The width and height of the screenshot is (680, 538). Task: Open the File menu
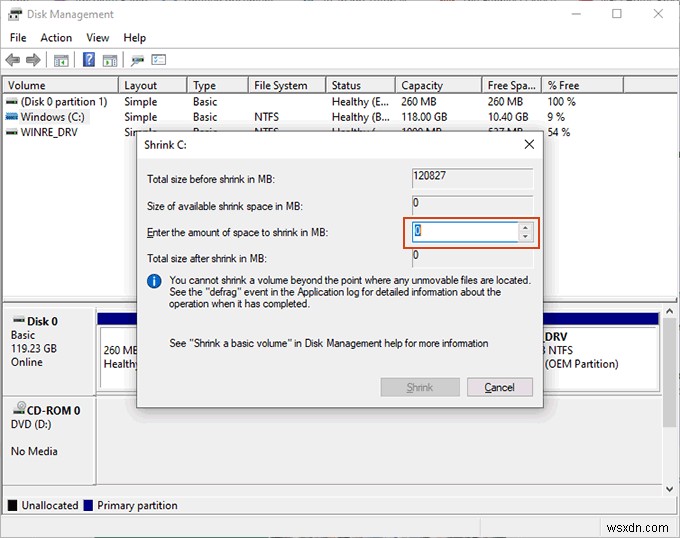(18, 38)
